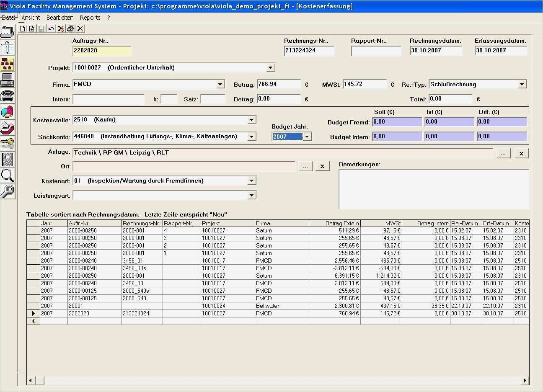Click the telephone icon in sidebar

(x=8, y=96)
